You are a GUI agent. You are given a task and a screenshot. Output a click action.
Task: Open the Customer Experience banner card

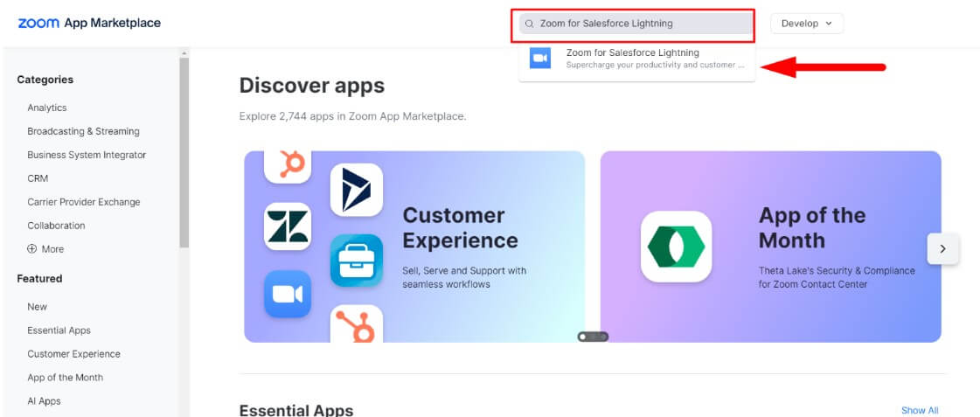point(414,247)
